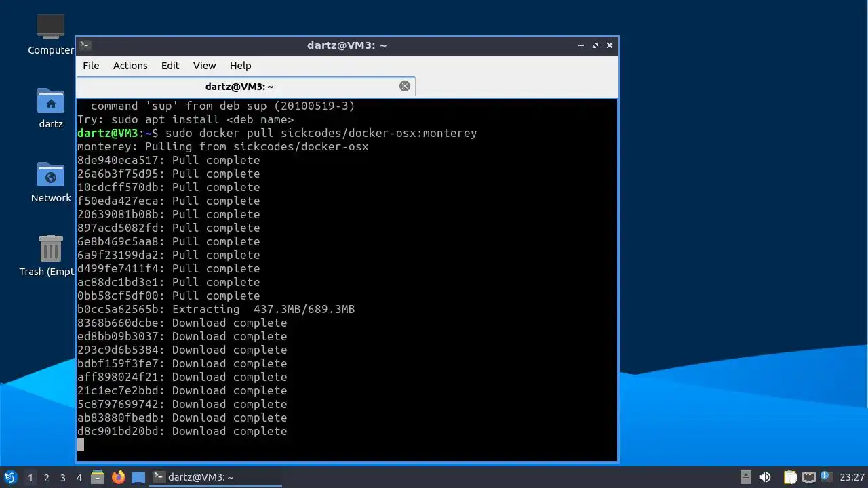Viewport: 868px width, 488px height.
Task: Open the File menu in terminal
Action: [x=91, y=66]
